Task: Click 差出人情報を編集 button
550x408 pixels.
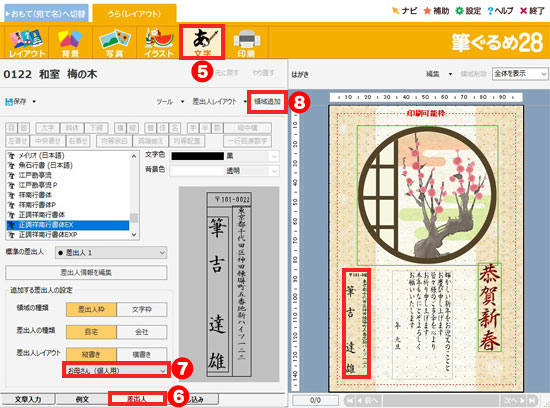Action: coord(86,272)
